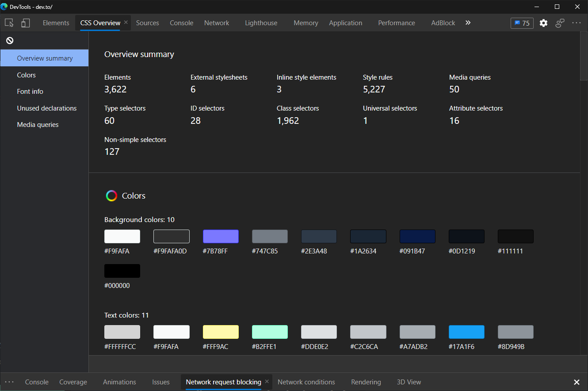This screenshot has height=391, width=588.
Task: Click the Microsoft Edge icon in title bar
Action: (x=4, y=7)
